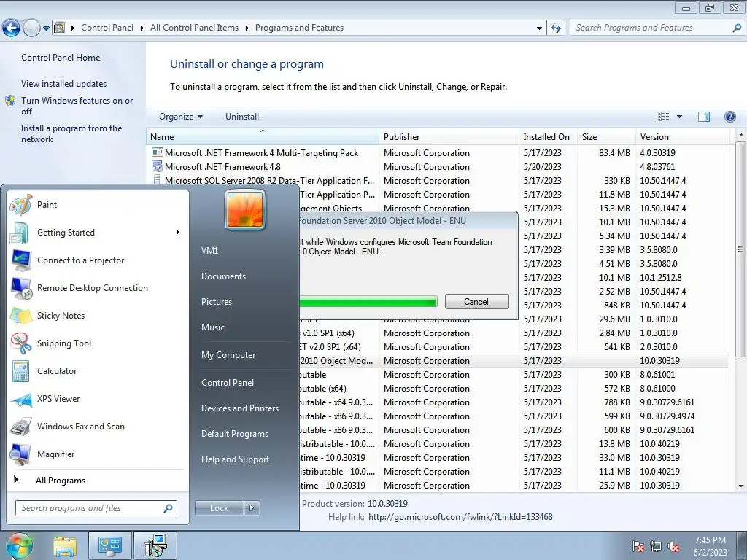
Task: Cancel the Team Foundation configuration dialog
Action: (x=476, y=301)
